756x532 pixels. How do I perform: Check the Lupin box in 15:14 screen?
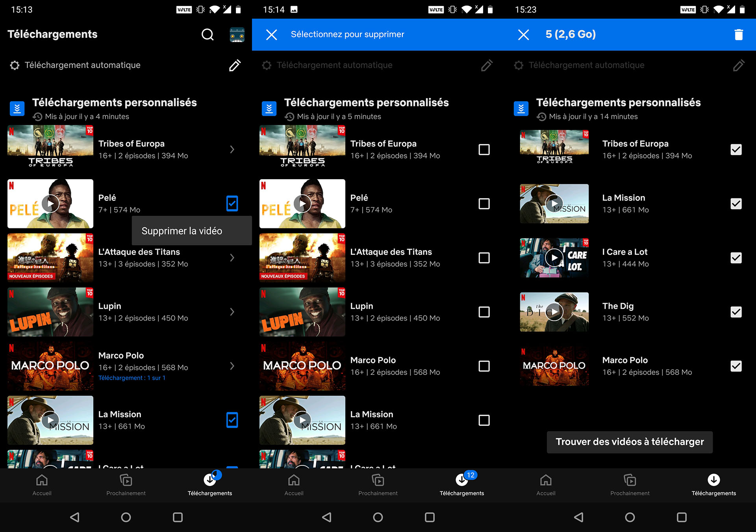point(484,312)
